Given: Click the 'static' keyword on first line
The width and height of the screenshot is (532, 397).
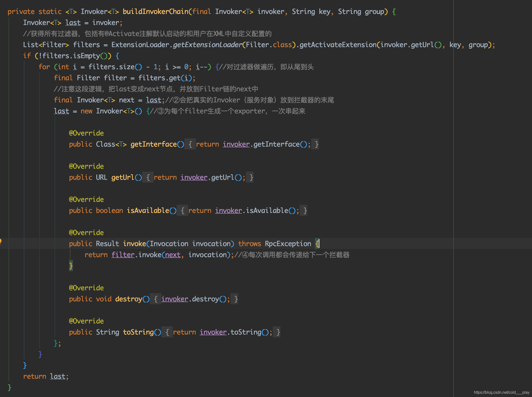Looking at the screenshot, I should pyautogui.click(x=50, y=12).
